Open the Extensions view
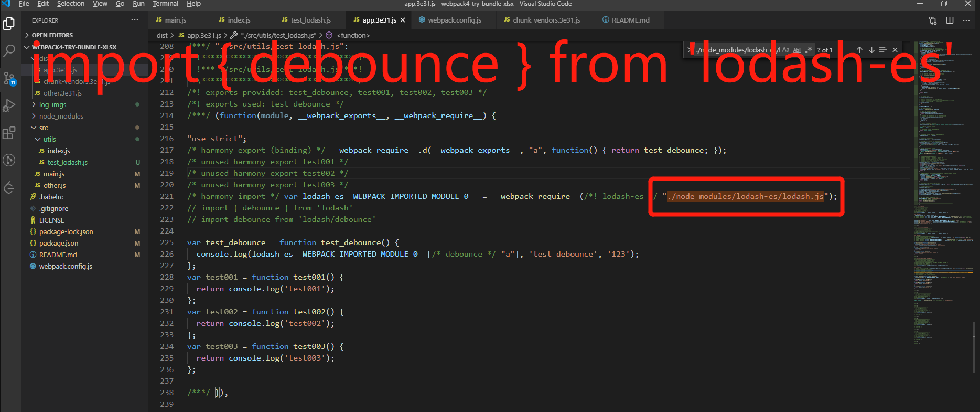Screen dimensions: 980x412 click(x=9, y=133)
